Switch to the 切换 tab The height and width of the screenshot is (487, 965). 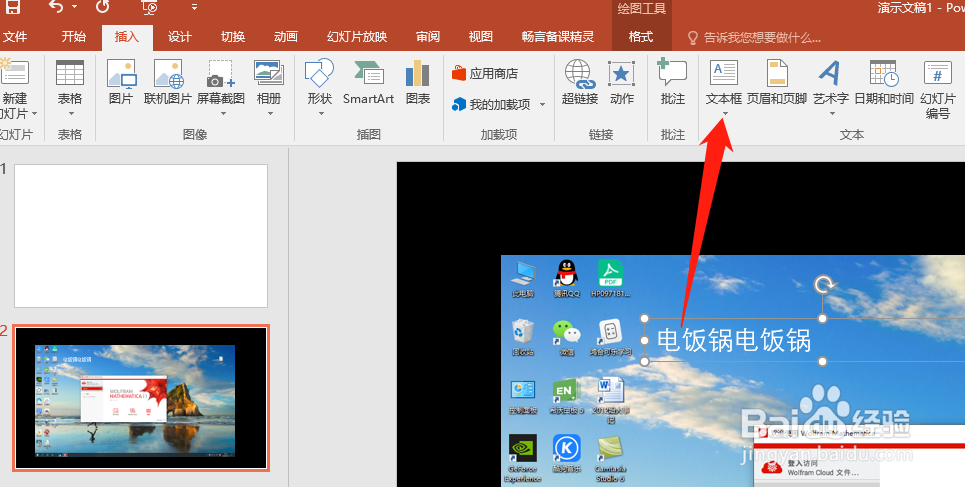click(x=233, y=37)
